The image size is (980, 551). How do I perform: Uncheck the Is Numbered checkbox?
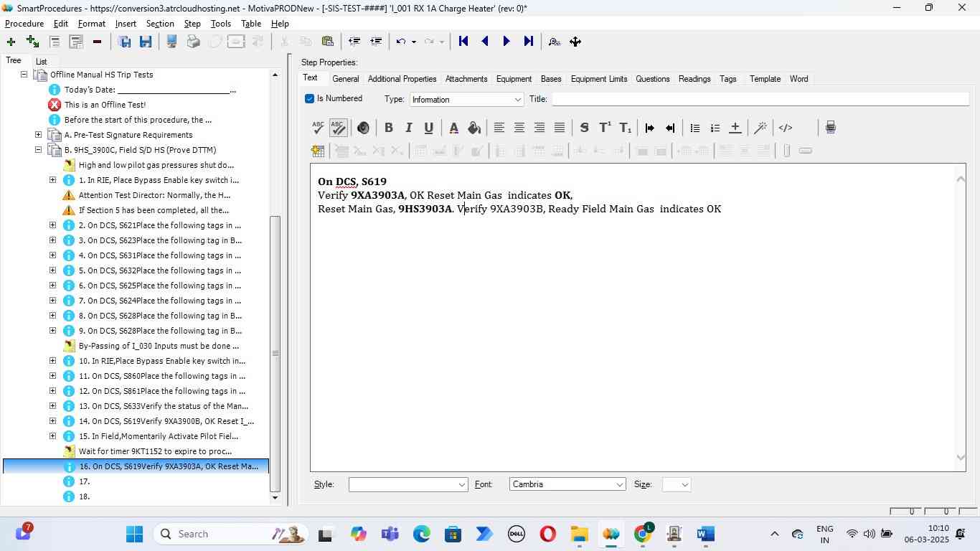309,98
